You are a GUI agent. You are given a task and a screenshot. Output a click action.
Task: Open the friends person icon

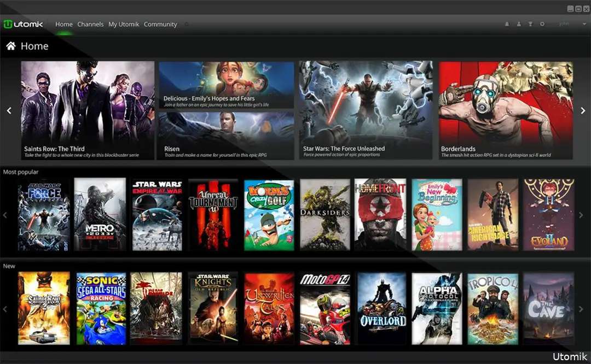click(x=519, y=24)
